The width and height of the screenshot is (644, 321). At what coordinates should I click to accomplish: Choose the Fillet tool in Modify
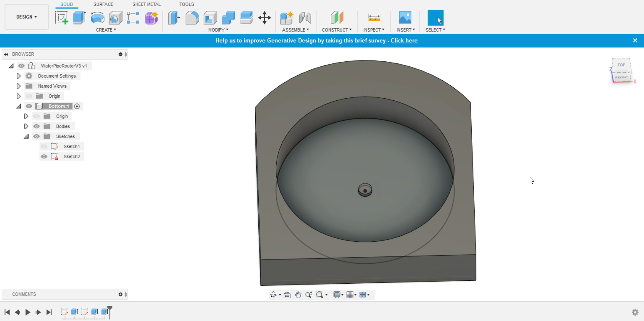tap(192, 17)
